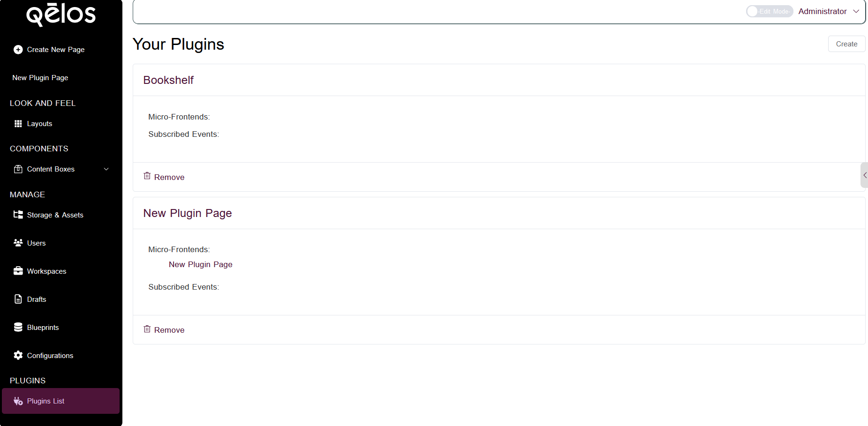Screen dimensions: 868x426
Task: Click the Blueprints database icon
Action: [18, 327]
